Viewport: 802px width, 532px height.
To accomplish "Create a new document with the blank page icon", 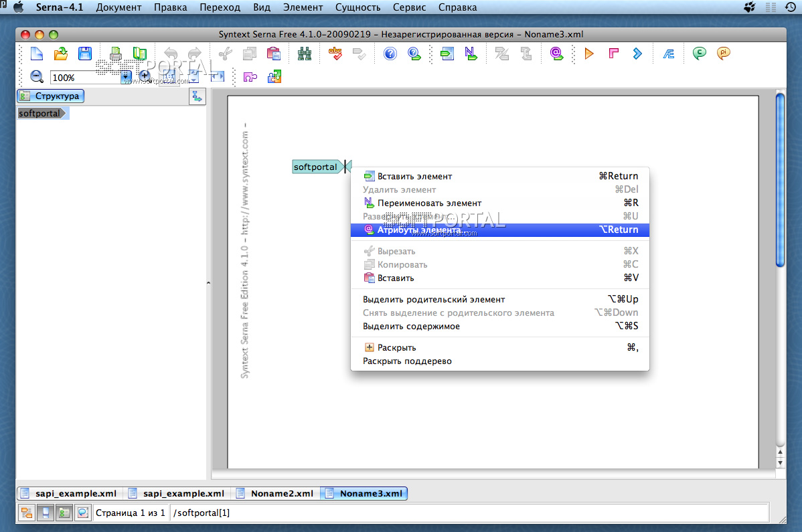I will point(37,53).
